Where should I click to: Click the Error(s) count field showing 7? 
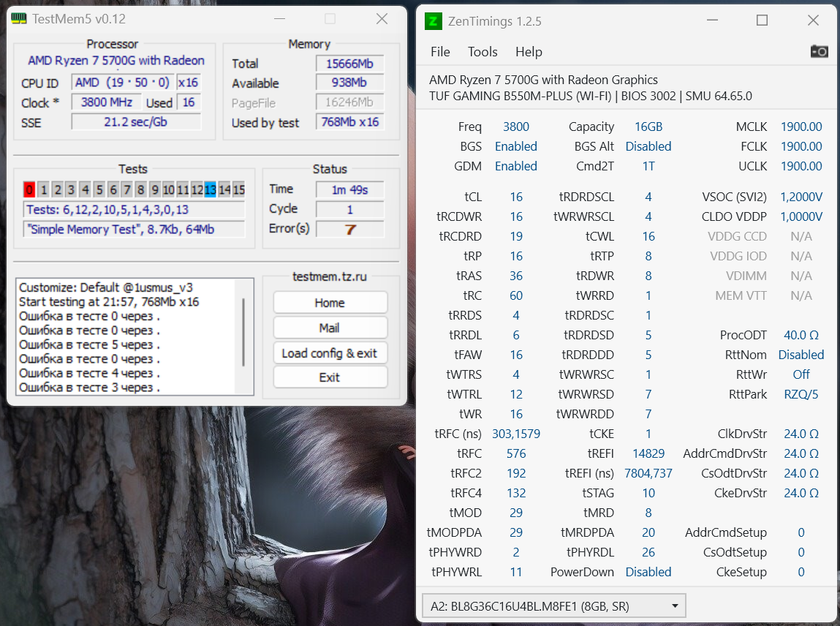tap(350, 230)
